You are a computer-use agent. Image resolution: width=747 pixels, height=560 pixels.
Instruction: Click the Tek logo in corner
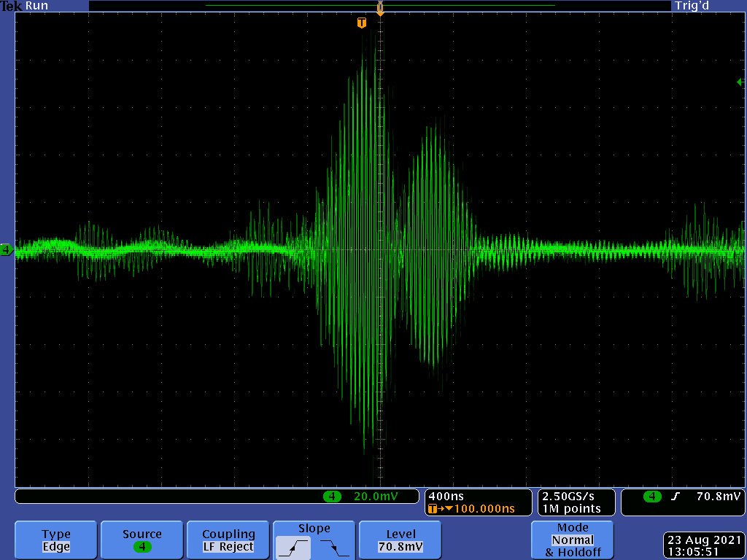pos(12,6)
